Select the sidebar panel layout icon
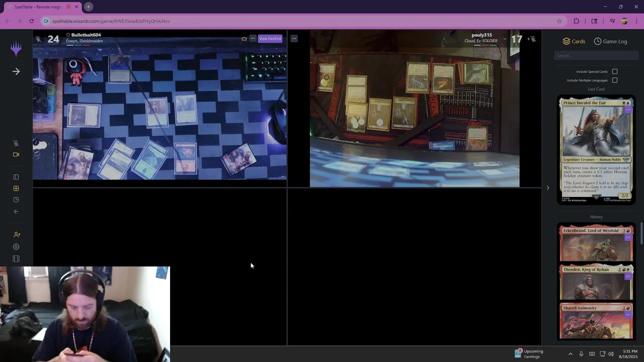This screenshot has height=362, width=644. coord(16,177)
